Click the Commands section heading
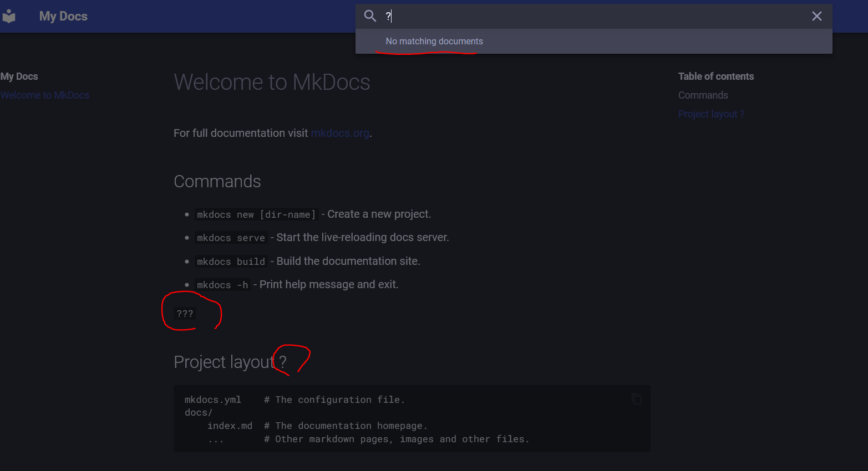Viewport: 868px width, 471px height. (217, 182)
